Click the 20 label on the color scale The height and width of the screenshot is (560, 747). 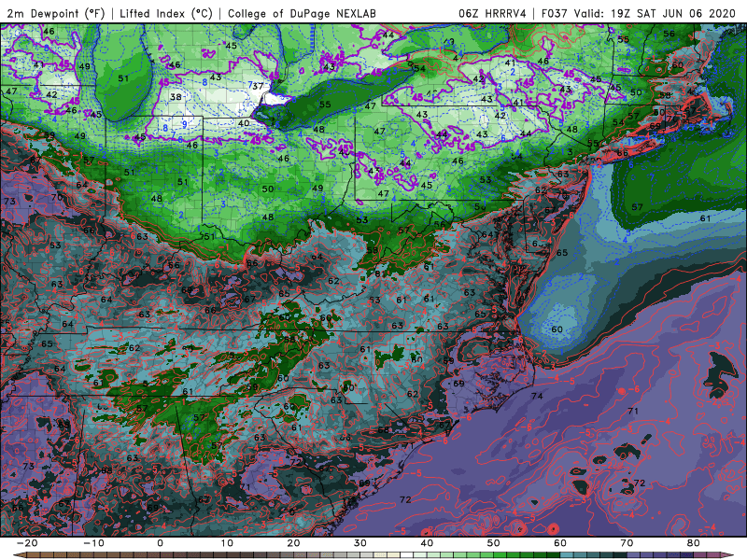293,543
